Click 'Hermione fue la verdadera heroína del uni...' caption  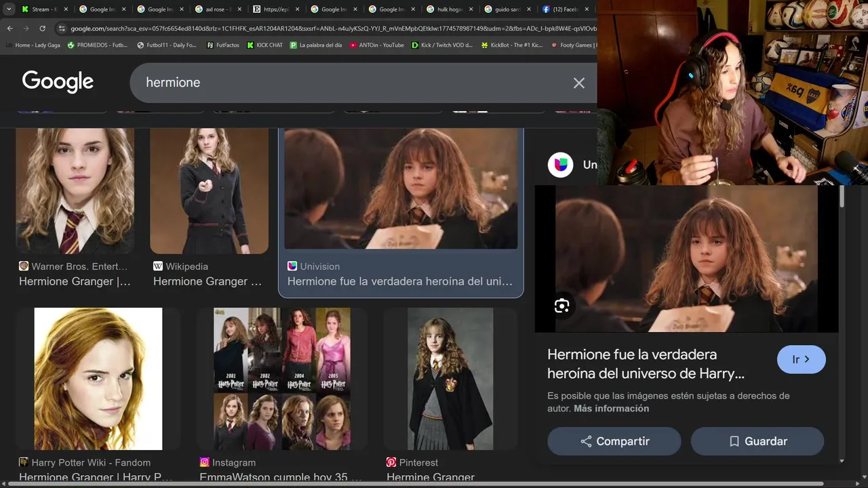(x=400, y=281)
